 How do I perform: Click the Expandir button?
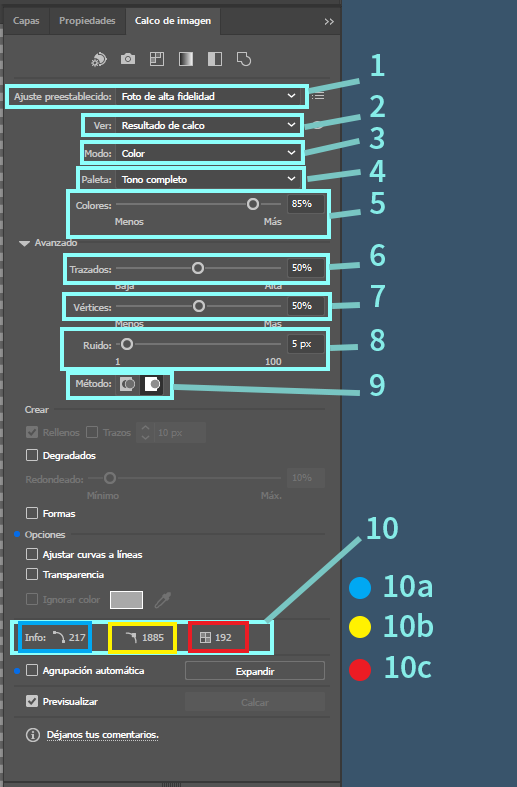point(255,671)
